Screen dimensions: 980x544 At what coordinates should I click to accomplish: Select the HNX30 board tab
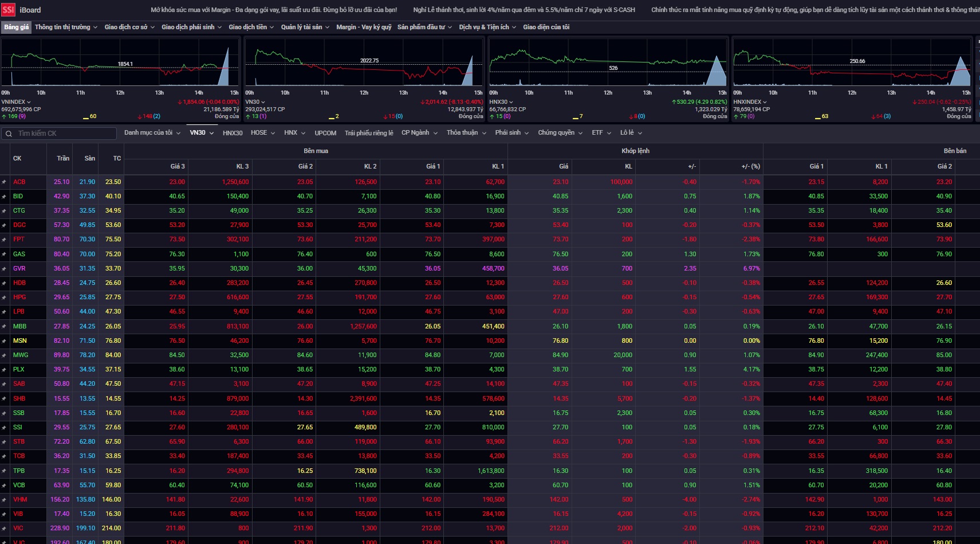pos(233,133)
